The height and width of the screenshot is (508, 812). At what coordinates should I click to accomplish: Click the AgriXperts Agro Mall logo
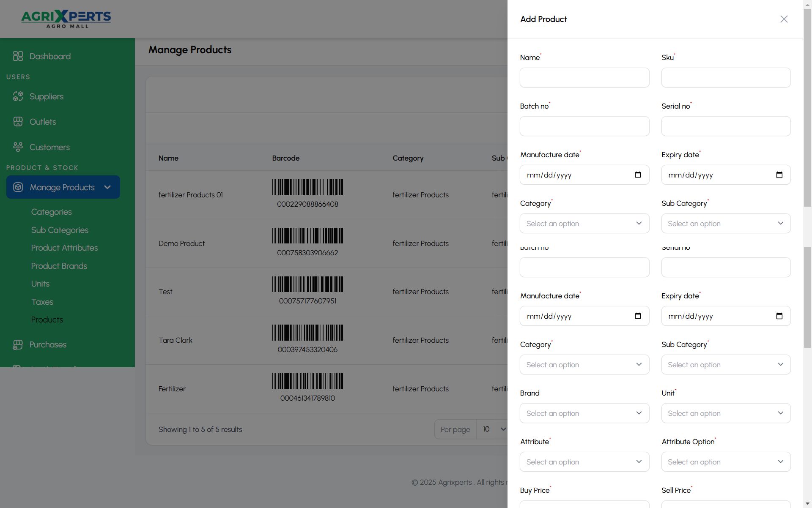(x=66, y=19)
